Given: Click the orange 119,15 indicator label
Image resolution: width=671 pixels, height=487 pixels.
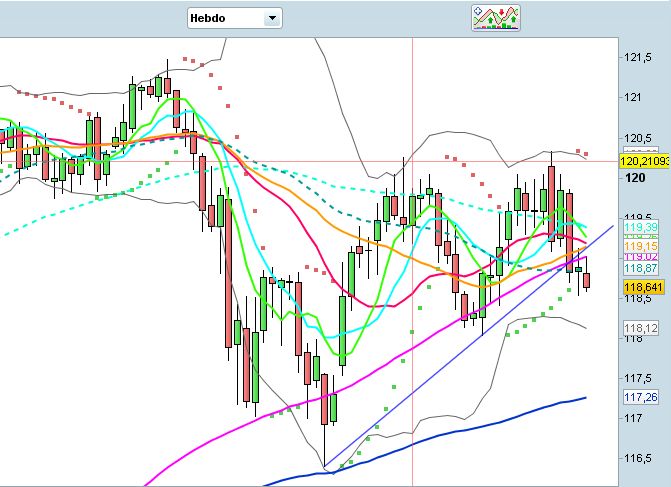Looking at the screenshot, I should (639, 245).
